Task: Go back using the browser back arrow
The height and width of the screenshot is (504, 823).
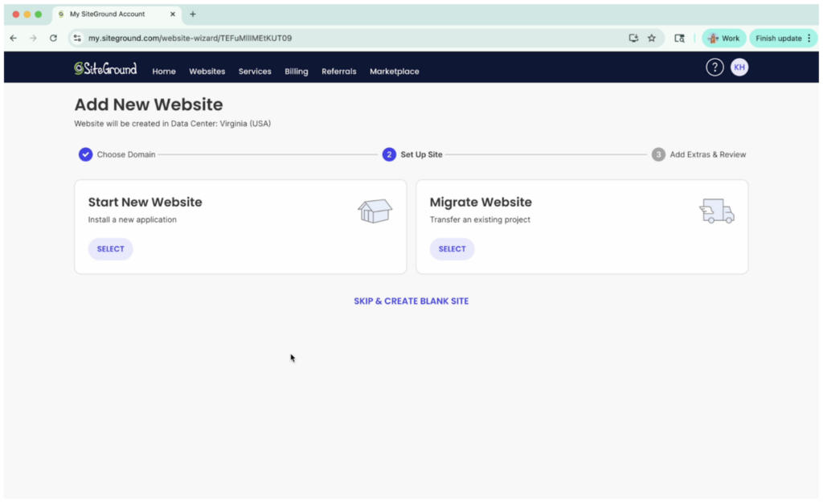Action: click(13, 38)
